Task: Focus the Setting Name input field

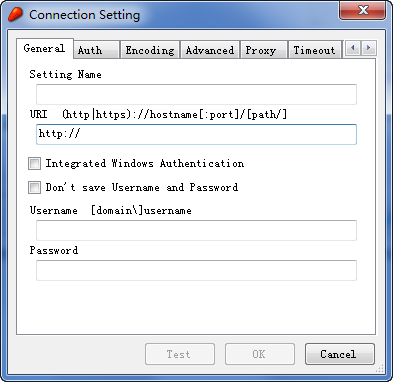Action: (196, 94)
